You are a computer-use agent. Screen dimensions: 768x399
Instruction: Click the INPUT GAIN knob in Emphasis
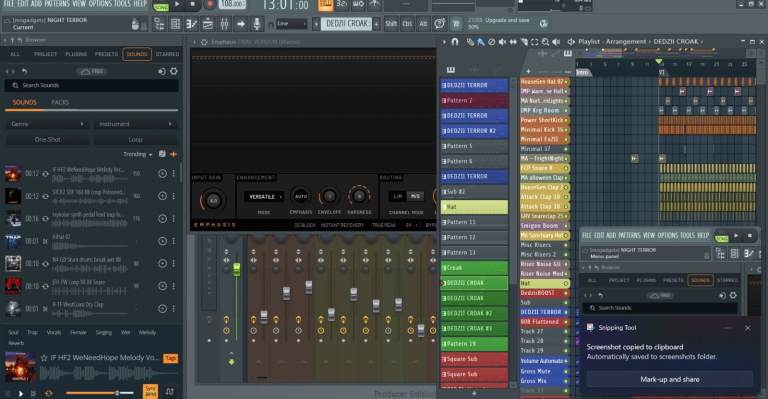click(213, 200)
